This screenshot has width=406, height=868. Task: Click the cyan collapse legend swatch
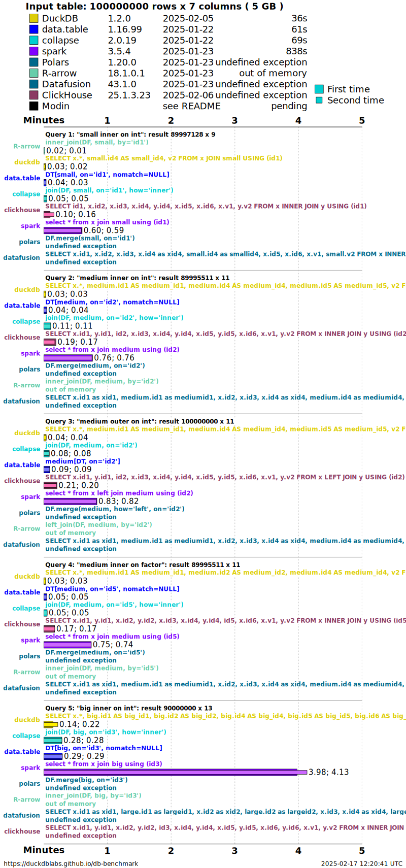pos(33,40)
